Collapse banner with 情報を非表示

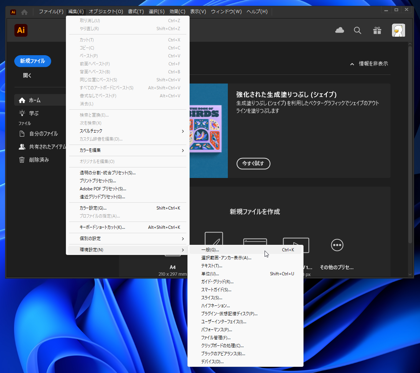click(x=369, y=64)
